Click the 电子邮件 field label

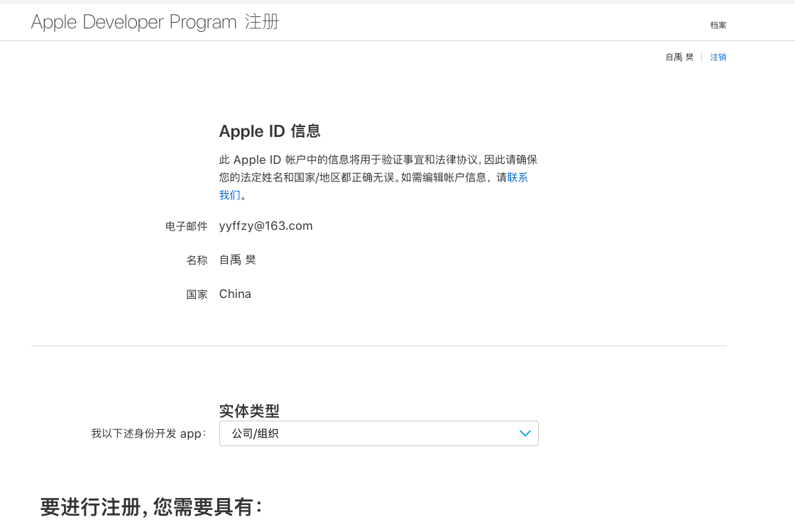coord(186,226)
